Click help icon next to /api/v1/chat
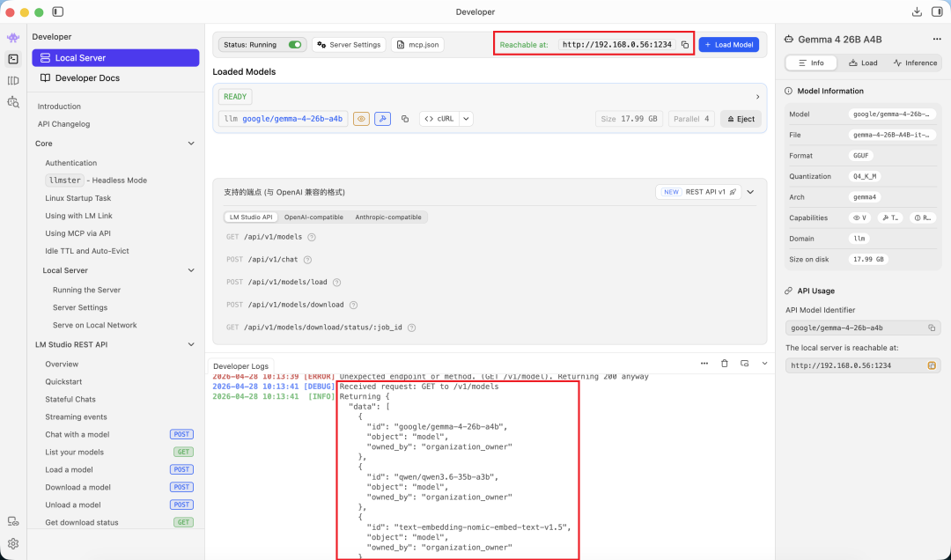 coord(307,260)
